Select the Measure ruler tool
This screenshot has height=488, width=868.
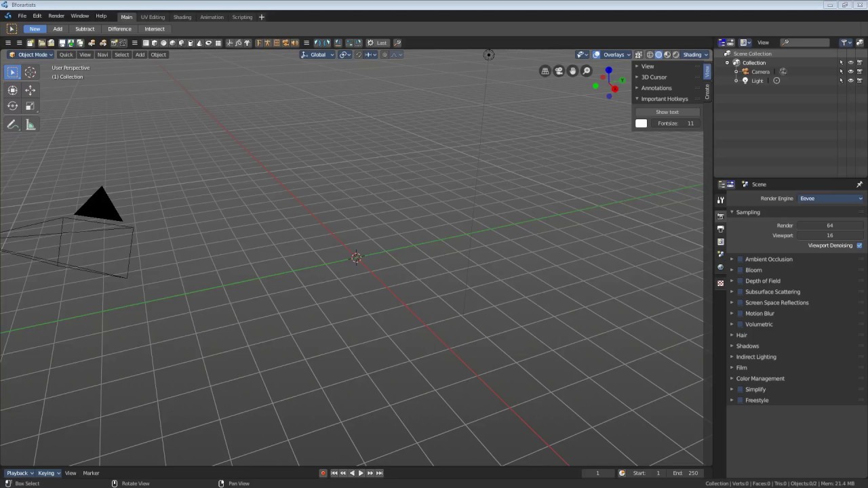[x=31, y=125]
